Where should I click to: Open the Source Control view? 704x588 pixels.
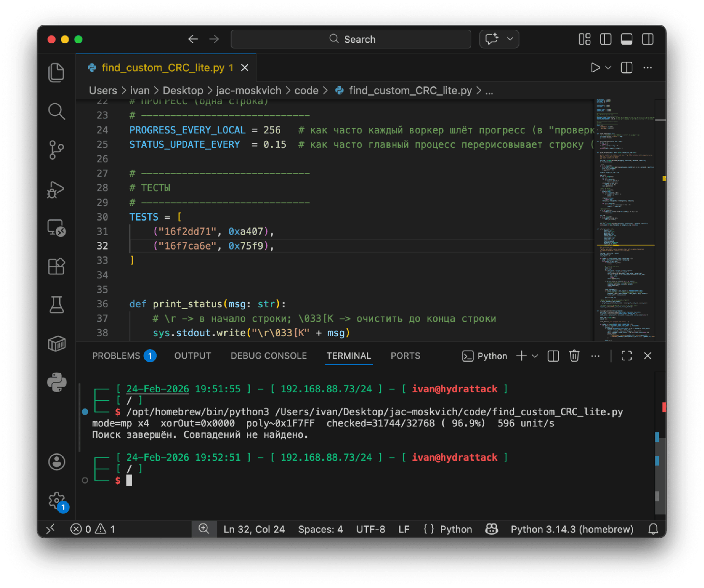[x=56, y=150]
